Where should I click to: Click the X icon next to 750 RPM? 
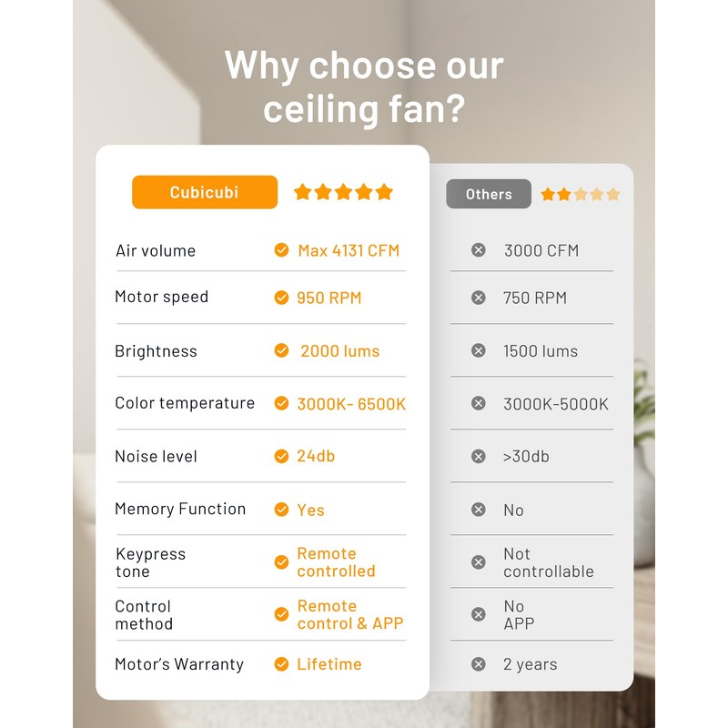pyautogui.click(x=479, y=298)
